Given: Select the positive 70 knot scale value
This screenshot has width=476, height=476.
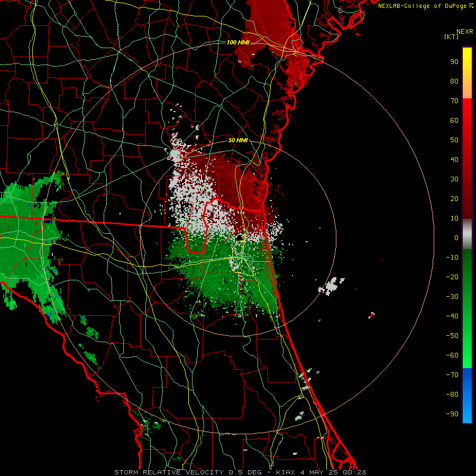Looking at the screenshot, I should coord(454,101).
